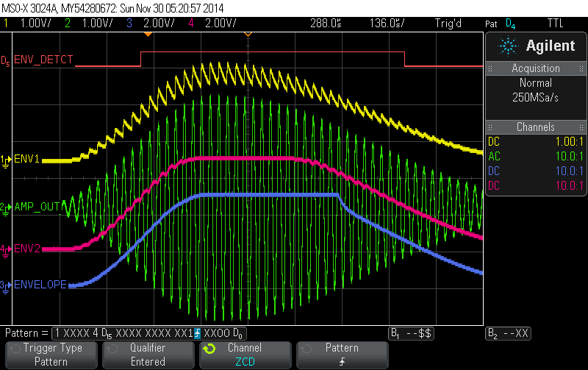
Task: Select channel 2 ground marker beside AMP_OUT
Action: (5, 209)
